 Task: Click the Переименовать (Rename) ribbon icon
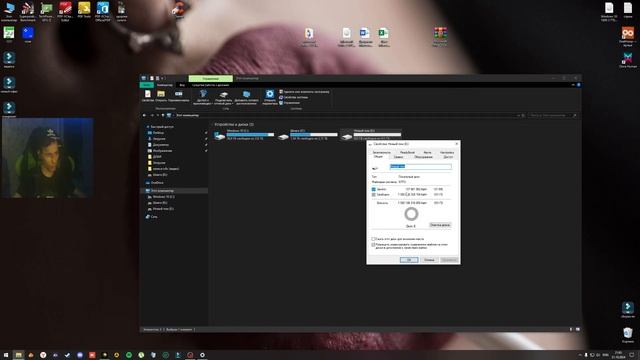[178, 96]
